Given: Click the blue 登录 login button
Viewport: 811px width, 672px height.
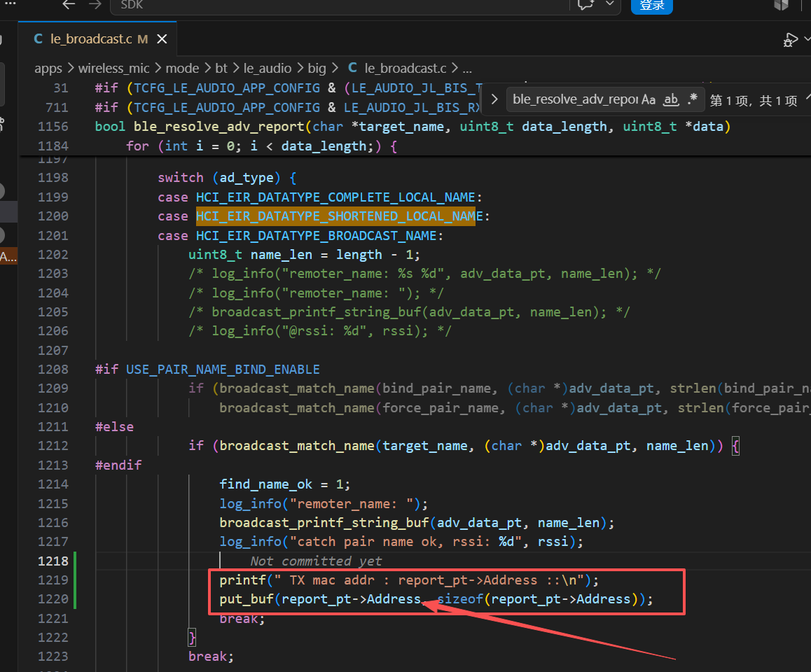Looking at the screenshot, I should [652, 6].
